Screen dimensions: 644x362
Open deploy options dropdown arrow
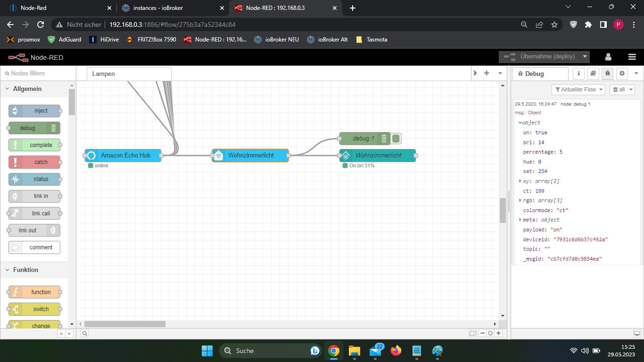(585, 57)
